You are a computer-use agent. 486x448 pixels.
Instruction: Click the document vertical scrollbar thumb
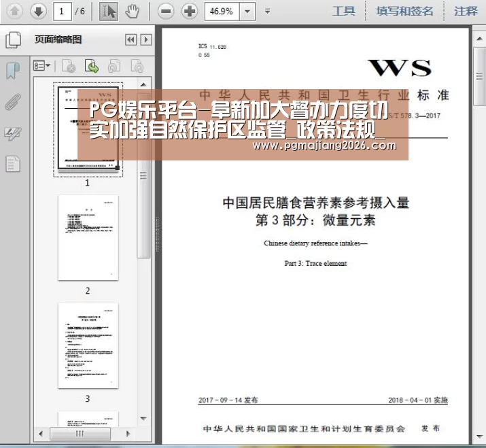479,76
